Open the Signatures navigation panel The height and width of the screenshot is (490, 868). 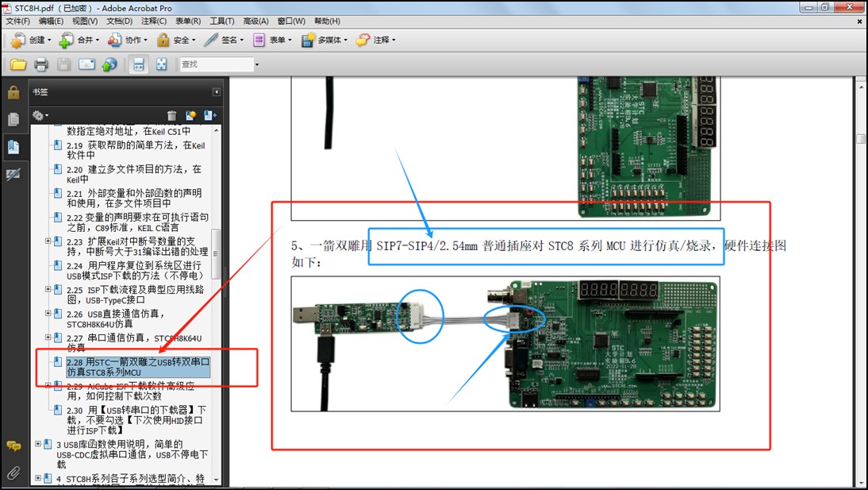[x=13, y=175]
